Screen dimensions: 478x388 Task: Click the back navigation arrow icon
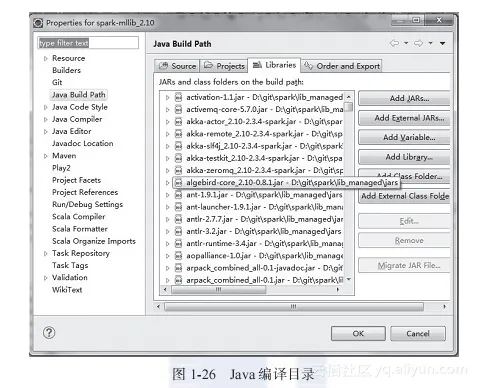coord(394,43)
